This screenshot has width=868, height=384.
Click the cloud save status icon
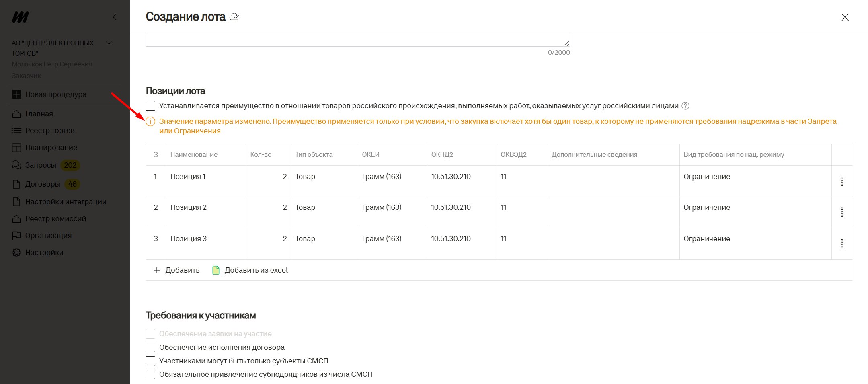tap(234, 17)
